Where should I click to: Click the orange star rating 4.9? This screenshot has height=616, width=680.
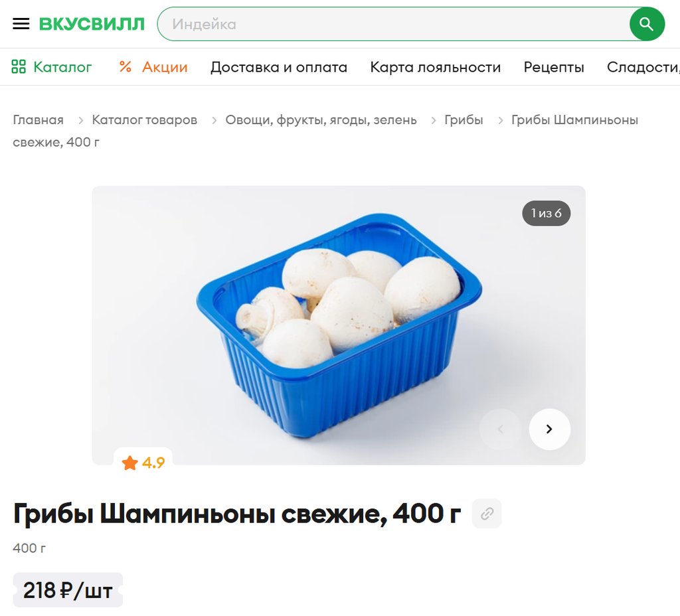click(x=143, y=463)
